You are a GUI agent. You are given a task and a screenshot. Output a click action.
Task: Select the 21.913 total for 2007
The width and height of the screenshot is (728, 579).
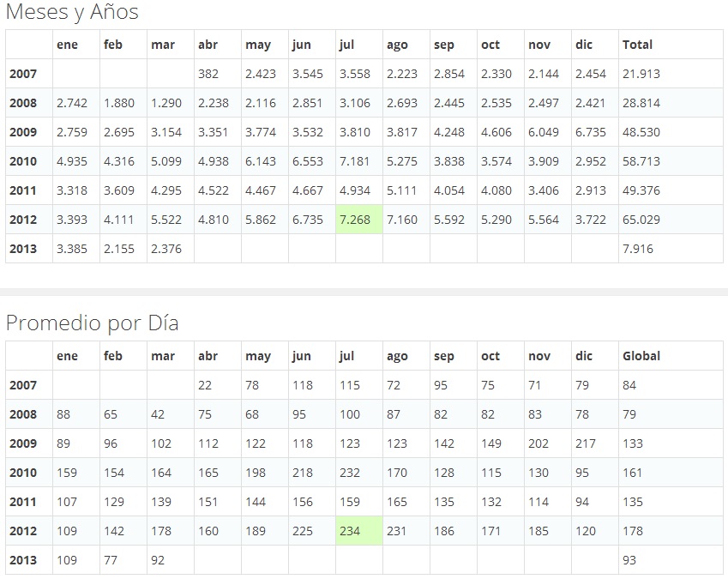click(x=641, y=74)
